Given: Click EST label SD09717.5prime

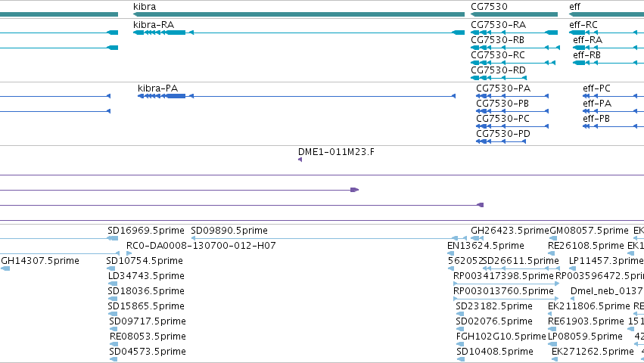Looking at the screenshot, I should 148,321.
